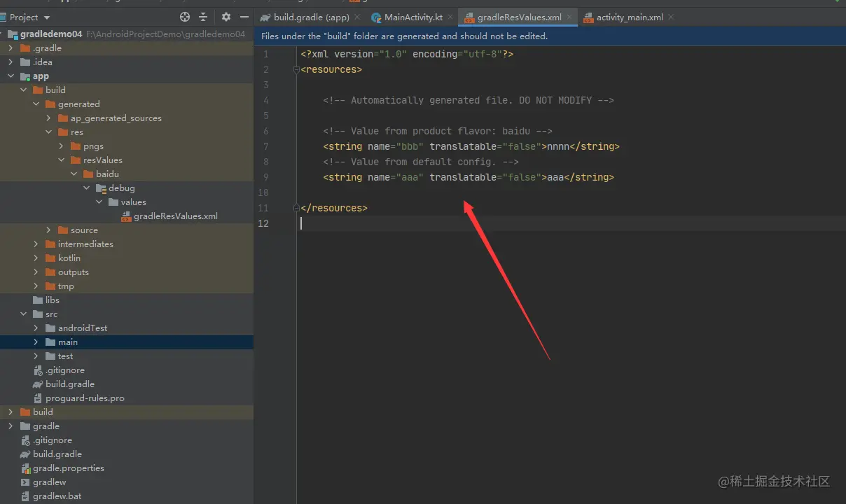Close the gradleResValues.xml tab
The width and height of the screenshot is (846, 504).
pos(569,17)
